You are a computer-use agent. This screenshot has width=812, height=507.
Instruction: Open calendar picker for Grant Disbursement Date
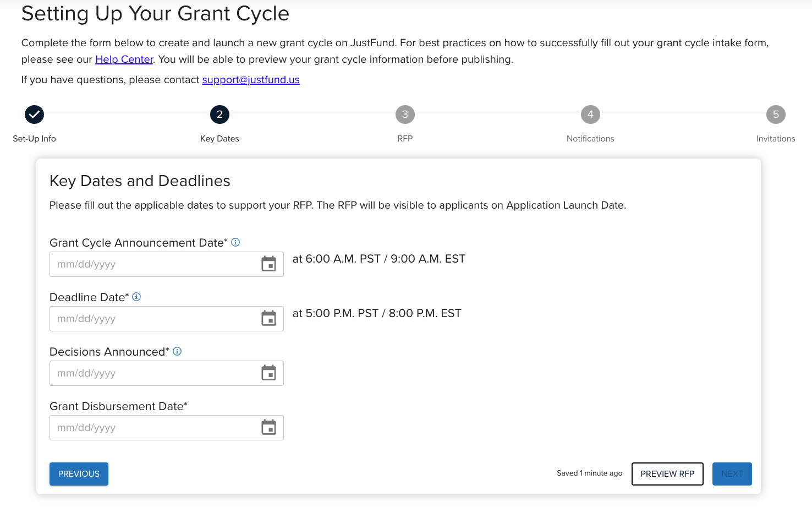[268, 428]
